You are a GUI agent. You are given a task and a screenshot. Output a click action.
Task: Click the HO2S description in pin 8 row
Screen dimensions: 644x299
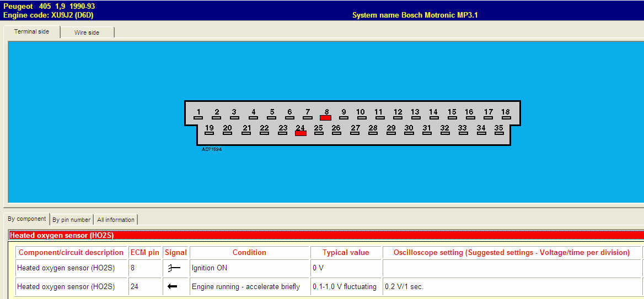tap(71, 268)
